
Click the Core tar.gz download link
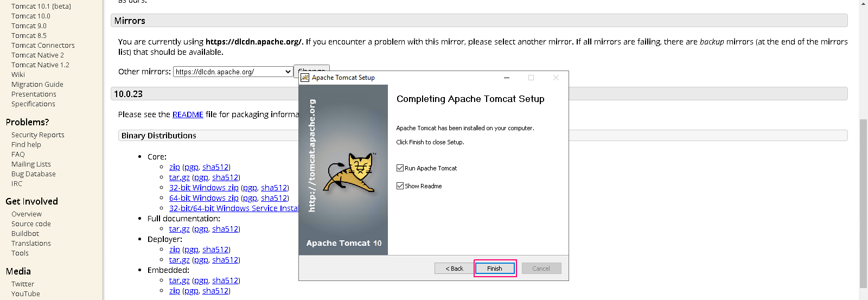tap(180, 177)
